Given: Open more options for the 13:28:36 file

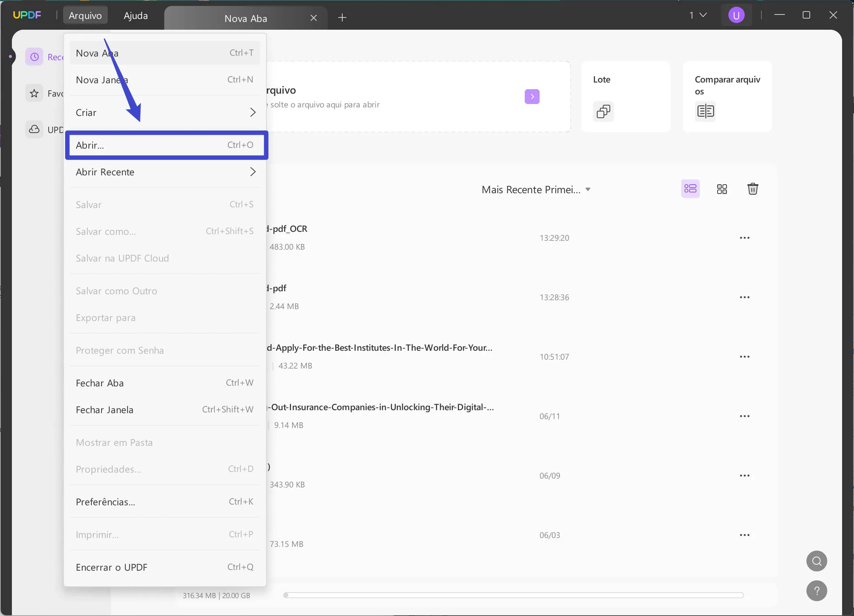Looking at the screenshot, I should pos(744,297).
